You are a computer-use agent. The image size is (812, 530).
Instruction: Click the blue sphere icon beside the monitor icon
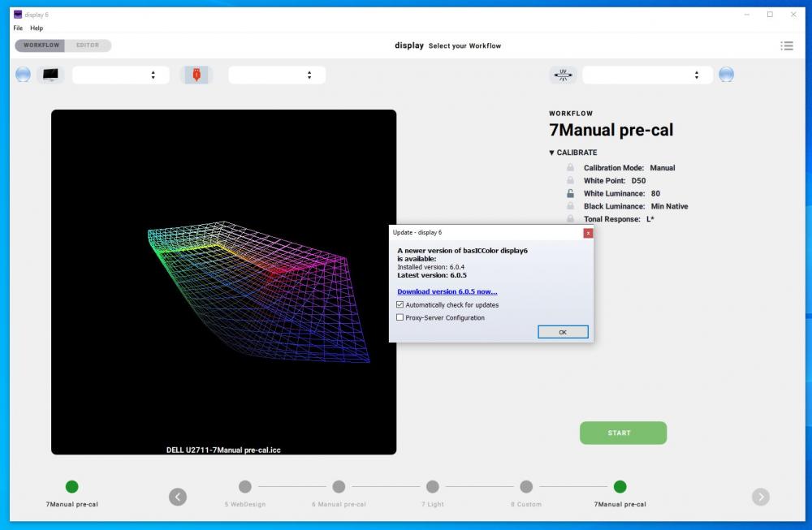tap(23, 75)
